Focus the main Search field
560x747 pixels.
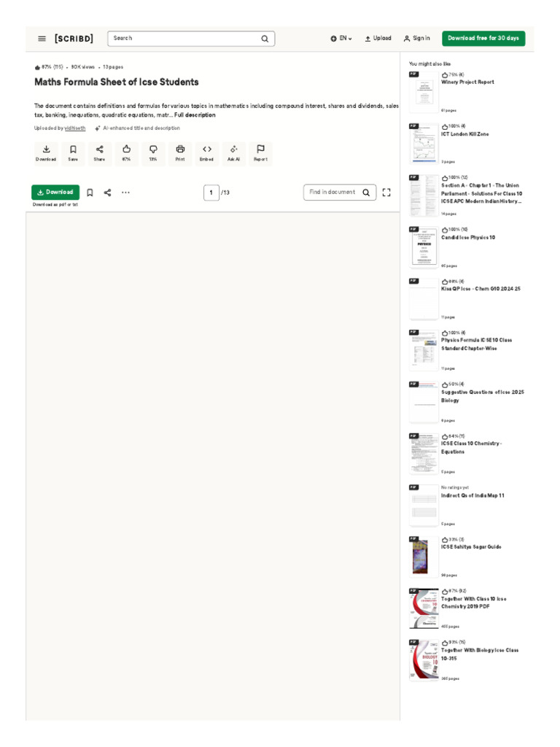(191, 39)
